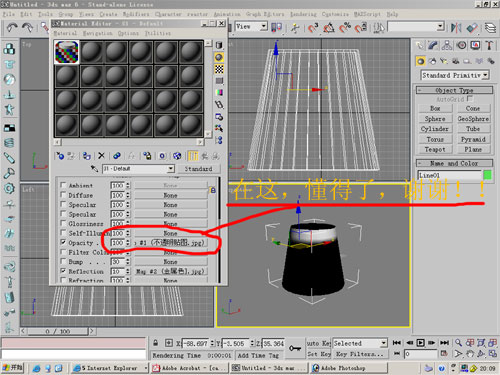Click the Assign Material to Selection icon
Screen dimensions: 500x375
(x=86, y=156)
